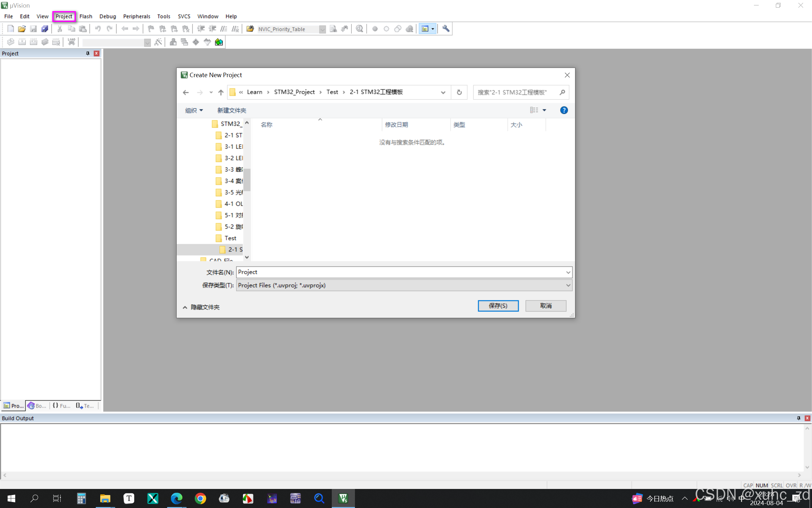This screenshot has height=508, width=812.
Task: Open the Peripherals menu
Action: [x=137, y=16]
